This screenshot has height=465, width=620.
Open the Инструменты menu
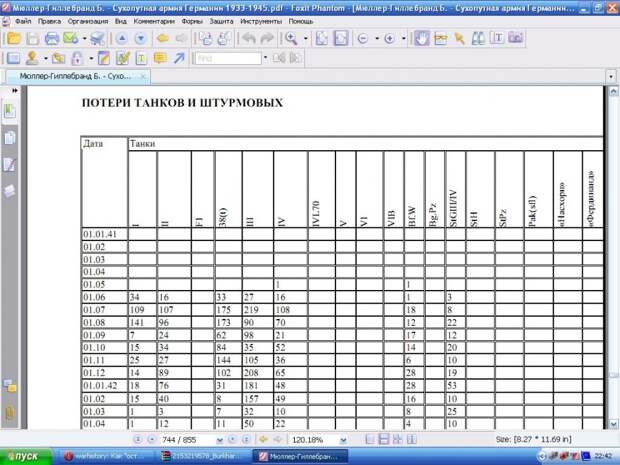click(261, 21)
